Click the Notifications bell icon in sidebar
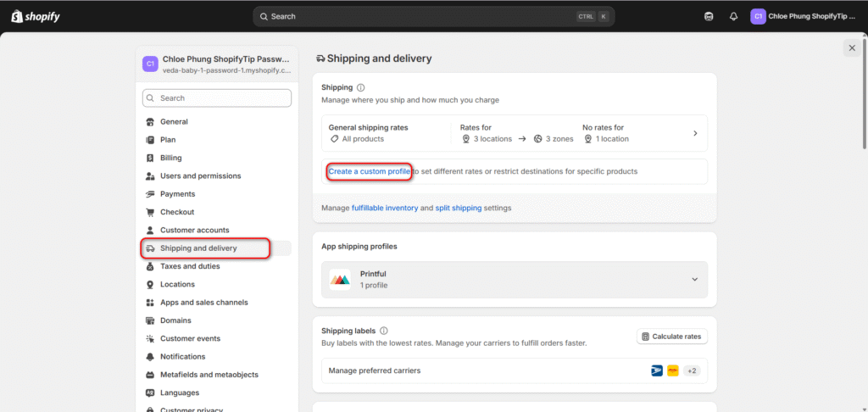Screen dimensions: 868x412 pyautogui.click(x=149, y=357)
